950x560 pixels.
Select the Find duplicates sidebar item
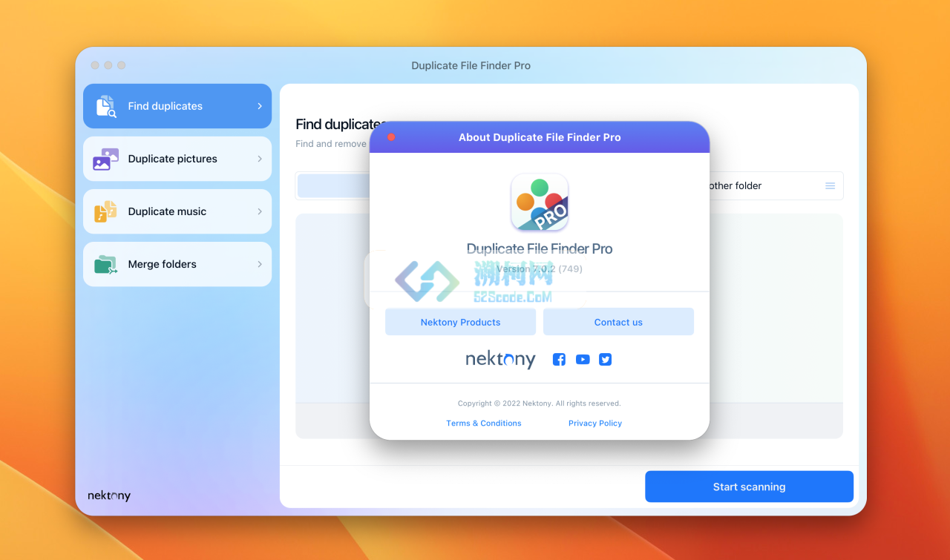(177, 106)
